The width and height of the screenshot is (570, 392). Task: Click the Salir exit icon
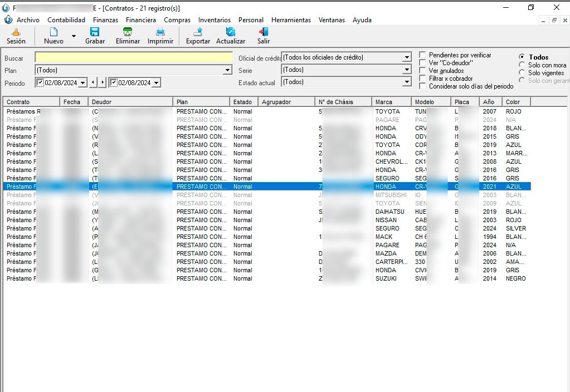tap(264, 32)
